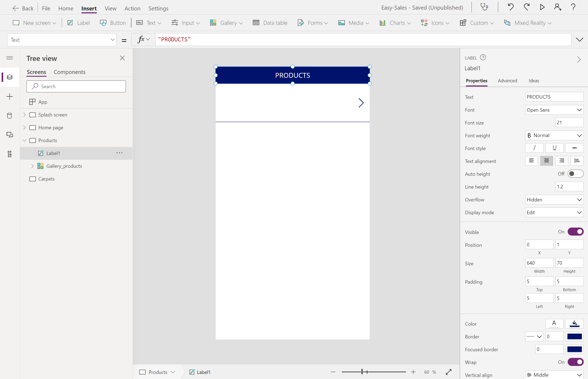Disable the Wrap toggle
Image resolution: width=588 pixels, height=379 pixels.
(575, 362)
